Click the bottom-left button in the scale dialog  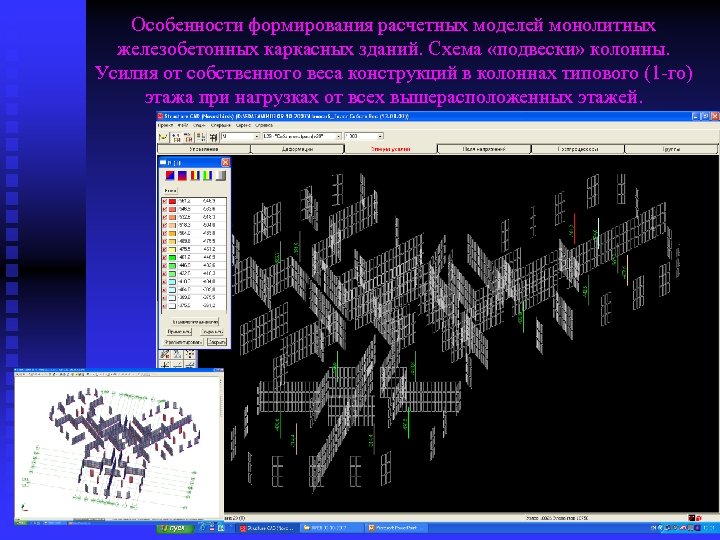coord(184,342)
